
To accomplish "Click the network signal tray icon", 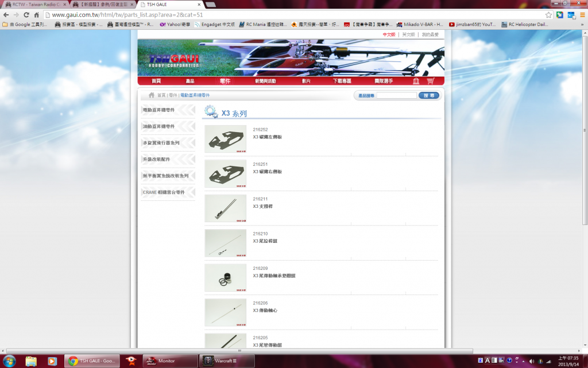I will [x=548, y=361].
